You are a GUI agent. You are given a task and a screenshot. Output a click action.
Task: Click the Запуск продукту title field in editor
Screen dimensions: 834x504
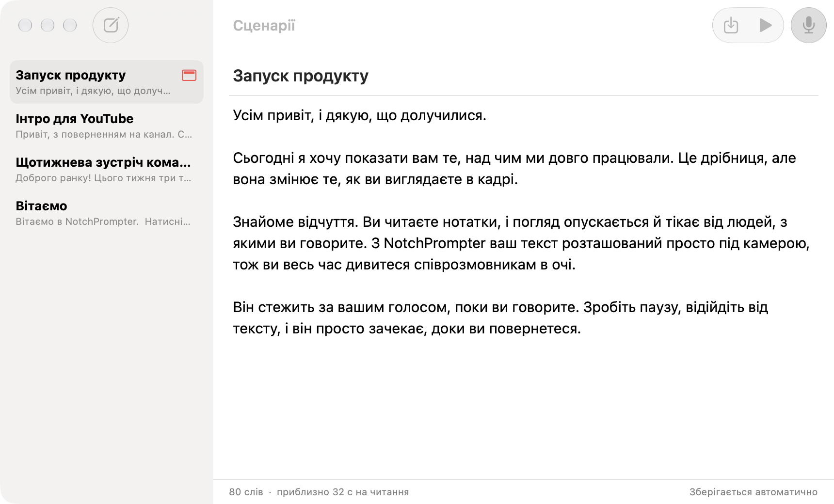524,76
